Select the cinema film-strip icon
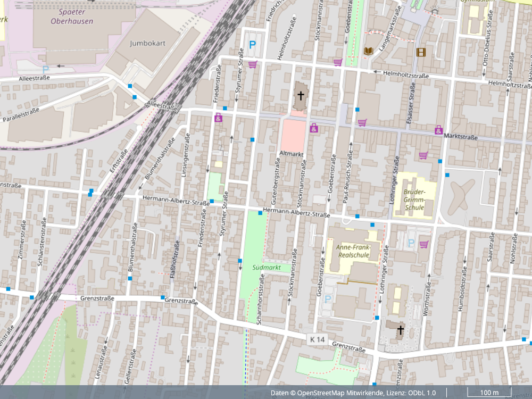This screenshot has width=532, height=399. click(421, 52)
